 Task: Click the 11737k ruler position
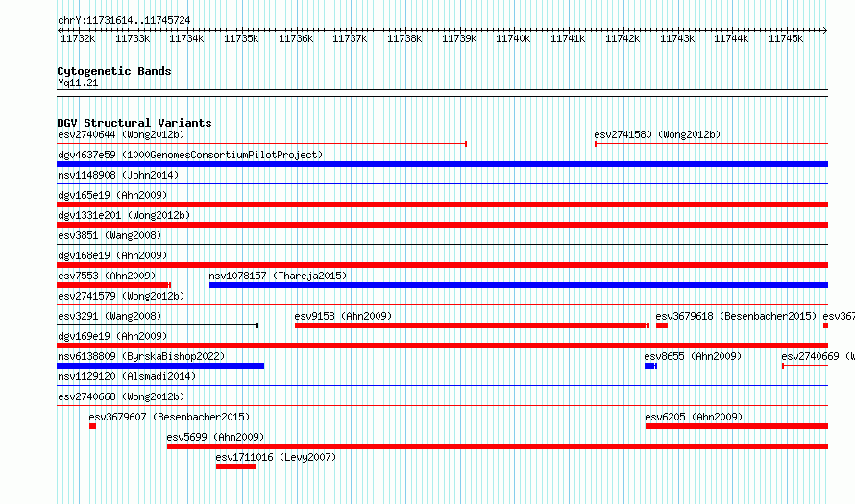[x=350, y=38]
